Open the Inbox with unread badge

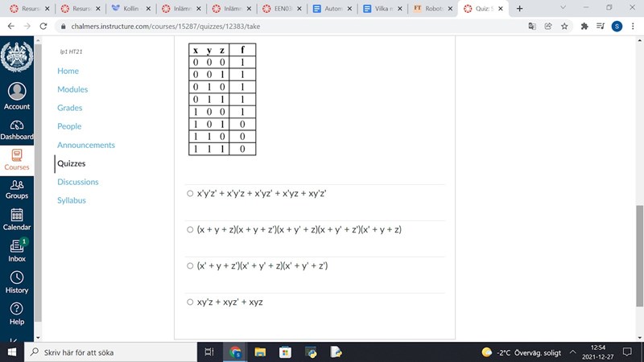(x=16, y=249)
